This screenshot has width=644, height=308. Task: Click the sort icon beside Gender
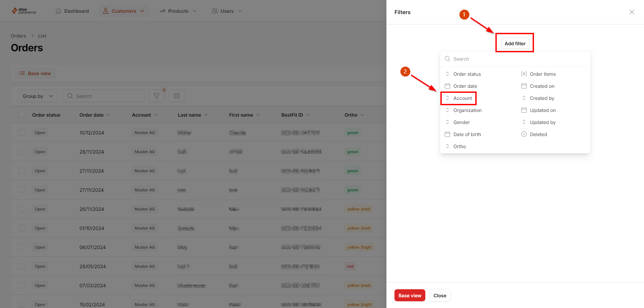(447, 122)
